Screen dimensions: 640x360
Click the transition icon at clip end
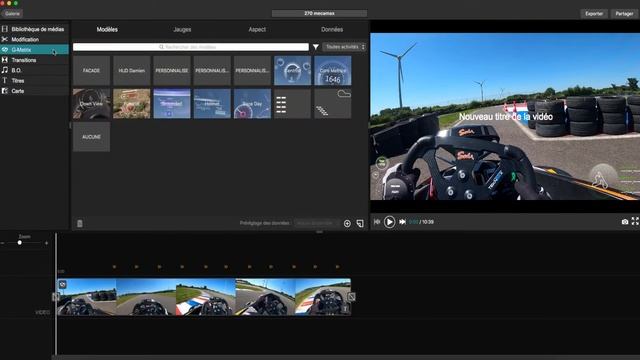pyautogui.click(x=351, y=297)
